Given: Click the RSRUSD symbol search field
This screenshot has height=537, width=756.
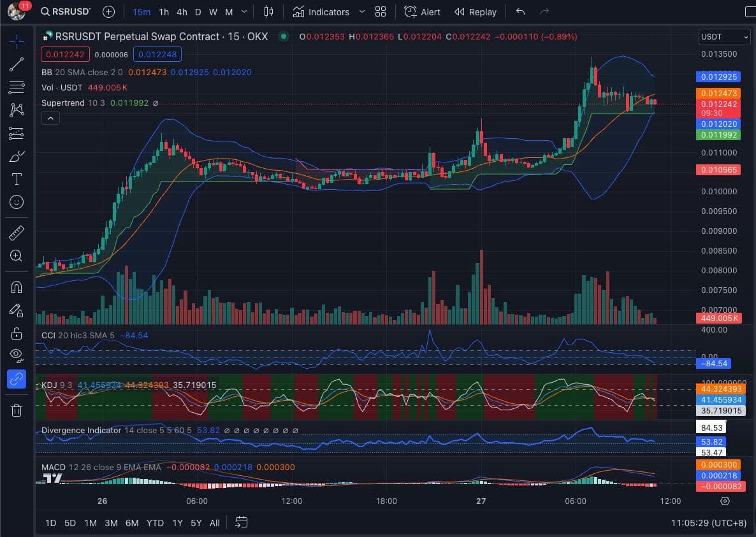Looking at the screenshot, I should click(x=65, y=12).
